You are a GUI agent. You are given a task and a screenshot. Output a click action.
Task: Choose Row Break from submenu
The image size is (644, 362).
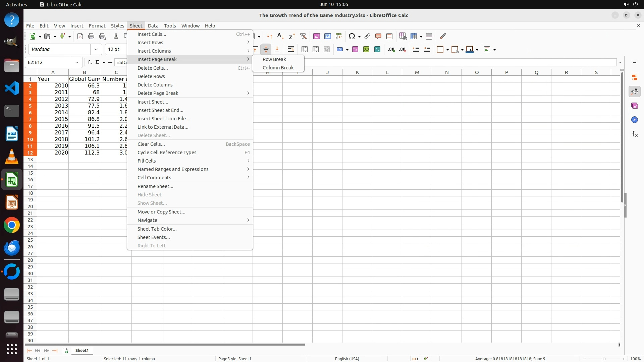(x=274, y=59)
